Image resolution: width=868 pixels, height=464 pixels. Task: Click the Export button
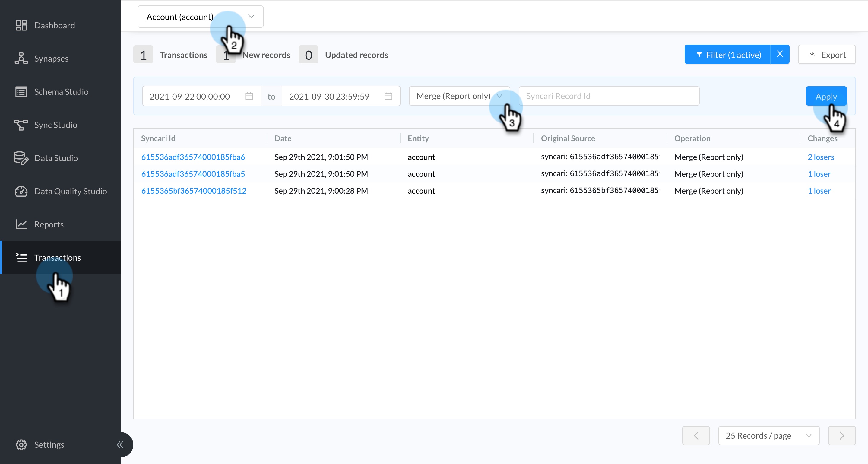[827, 55]
